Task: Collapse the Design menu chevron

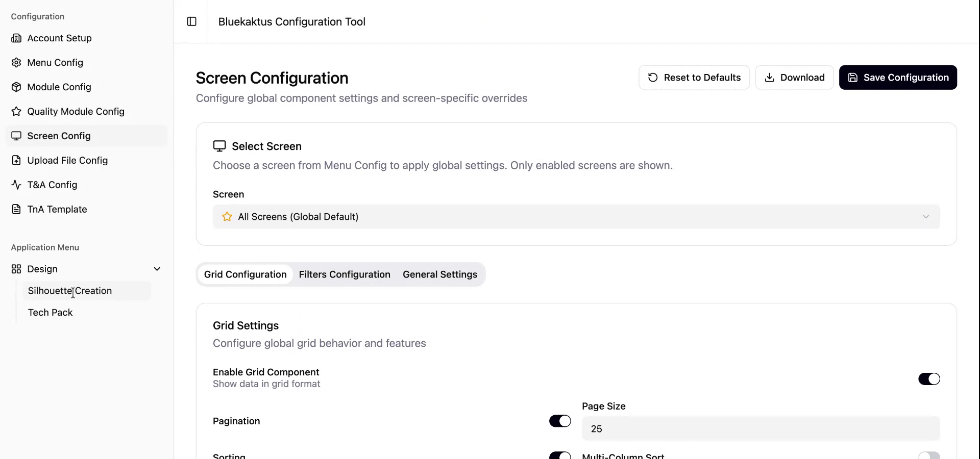Action: click(x=157, y=269)
